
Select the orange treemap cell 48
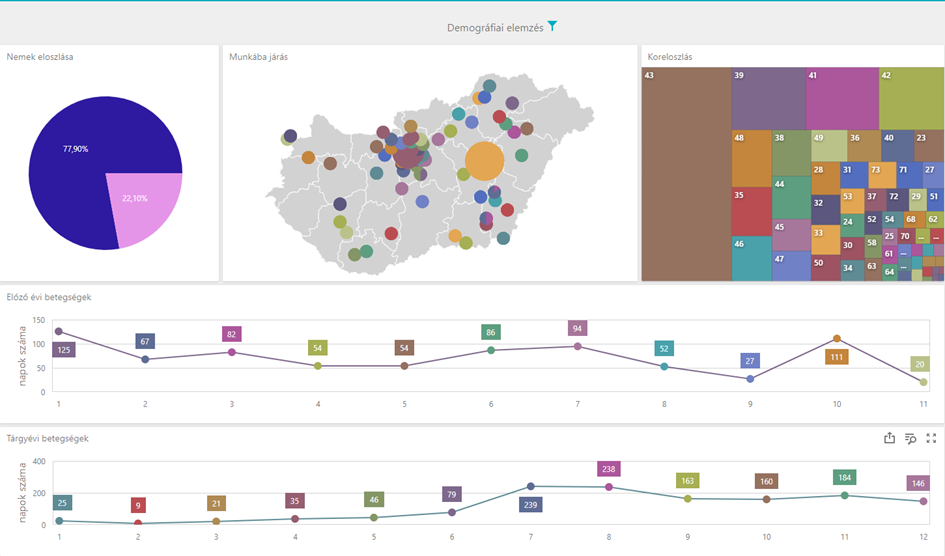[752, 158]
